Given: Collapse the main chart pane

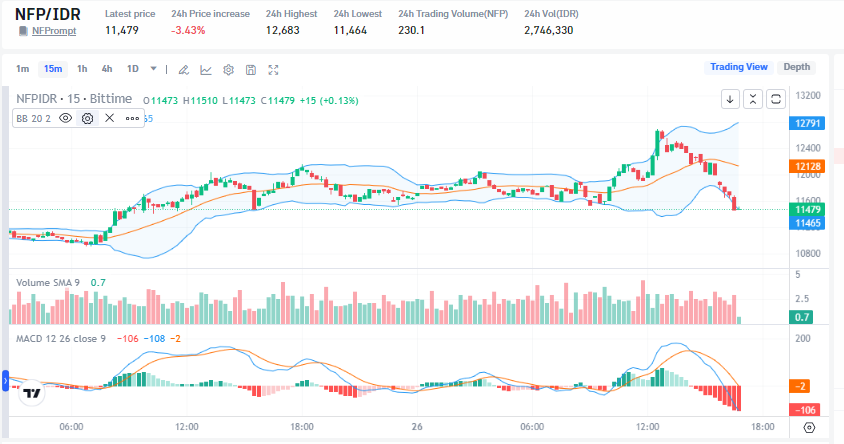Looking at the screenshot, I should (753, 99).
